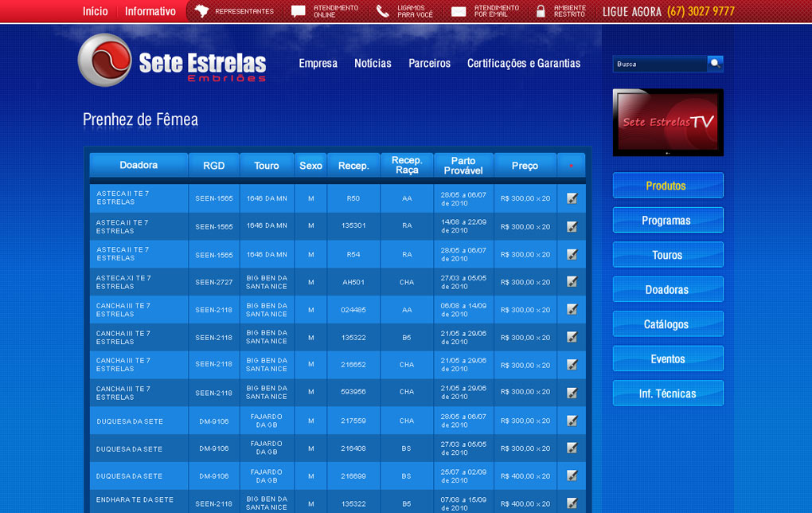This screenshot has height=513, width=812.
Task: Select the SEEN-2727 cell
Action: (x=214, y=283)
